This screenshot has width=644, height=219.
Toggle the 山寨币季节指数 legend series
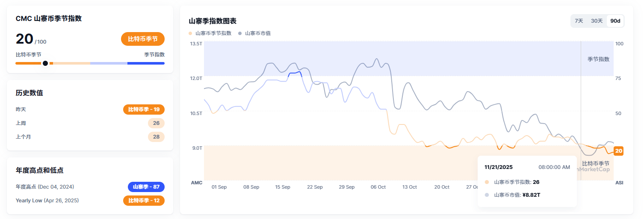pyautogui.click(x=213, y=33)
